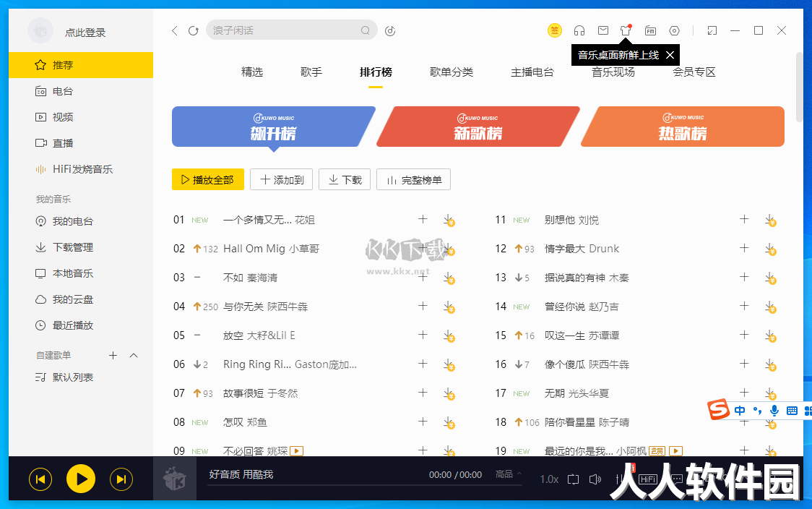Image resolution: width=812 pixels, height=509 pixels.
Task: Click the 添加到 button
Action: (281, 179)
